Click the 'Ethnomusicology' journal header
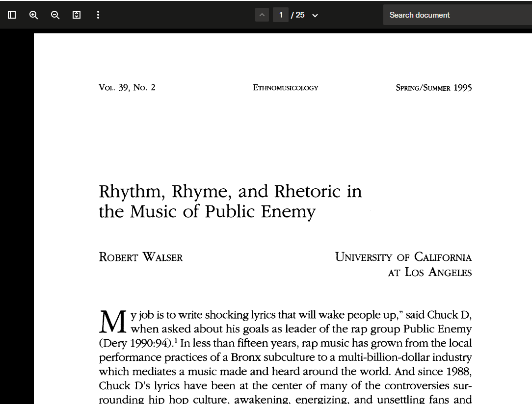The height and width of the screenshot is (404, 532). coord(286,88)
